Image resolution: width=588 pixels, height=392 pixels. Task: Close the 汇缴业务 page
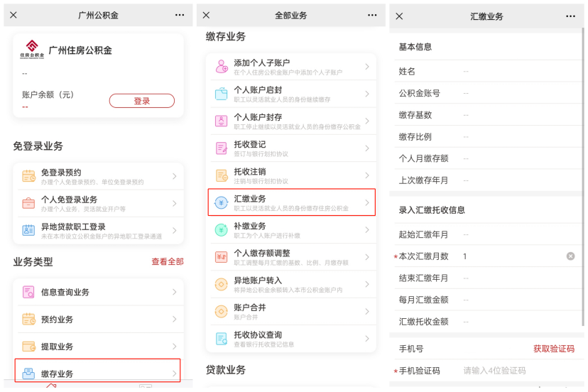pyautogui.click(x=399, y=16)
